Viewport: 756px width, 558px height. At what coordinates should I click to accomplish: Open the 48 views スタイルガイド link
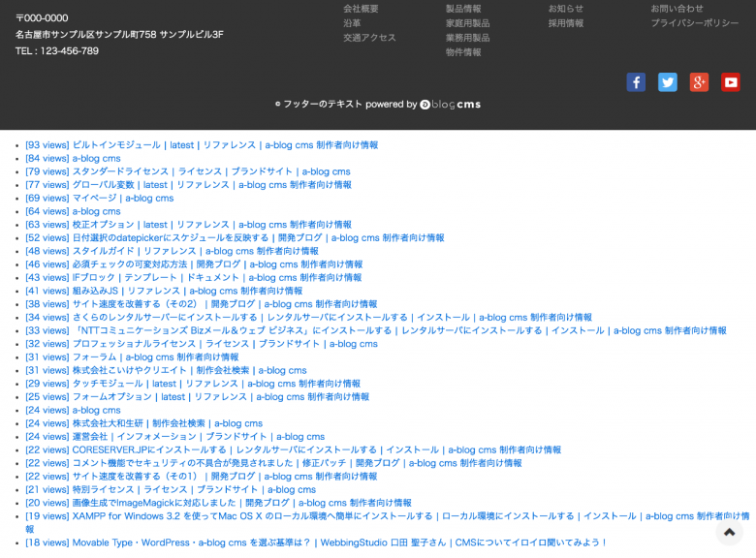tap(172, 251)
